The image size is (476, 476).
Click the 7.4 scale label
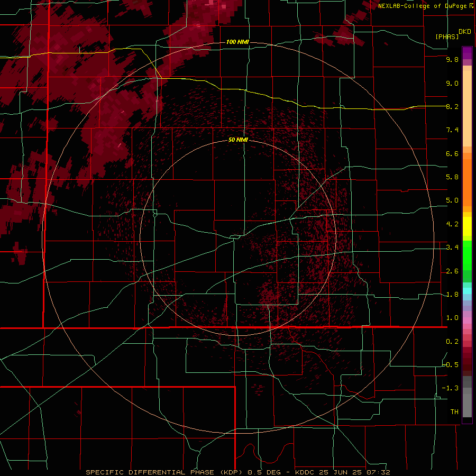(x=452, y=130)
